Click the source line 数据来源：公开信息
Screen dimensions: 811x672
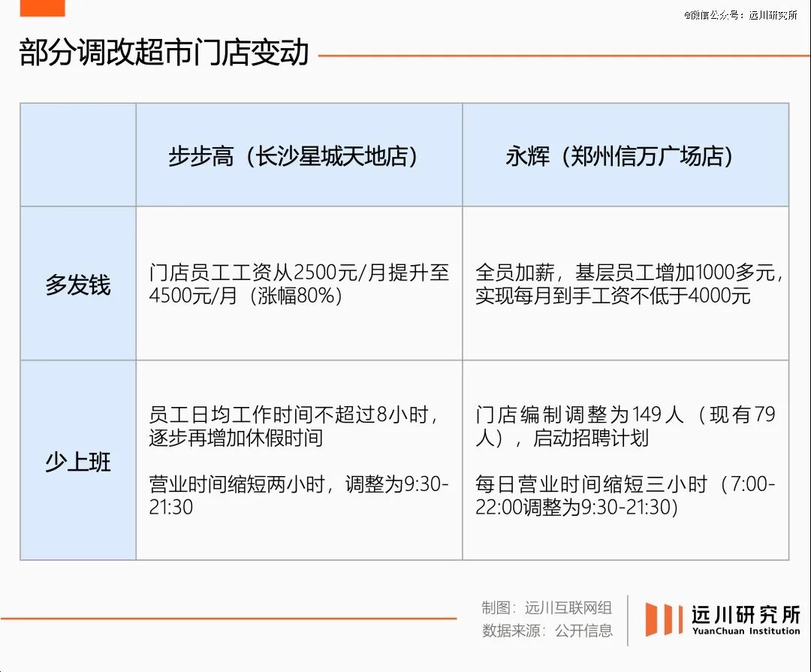click(x=547, y=631)
